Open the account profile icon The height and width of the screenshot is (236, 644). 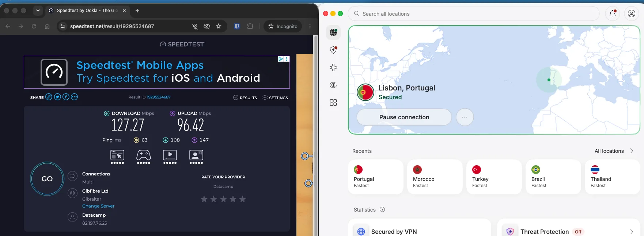(x=631, y=13)
